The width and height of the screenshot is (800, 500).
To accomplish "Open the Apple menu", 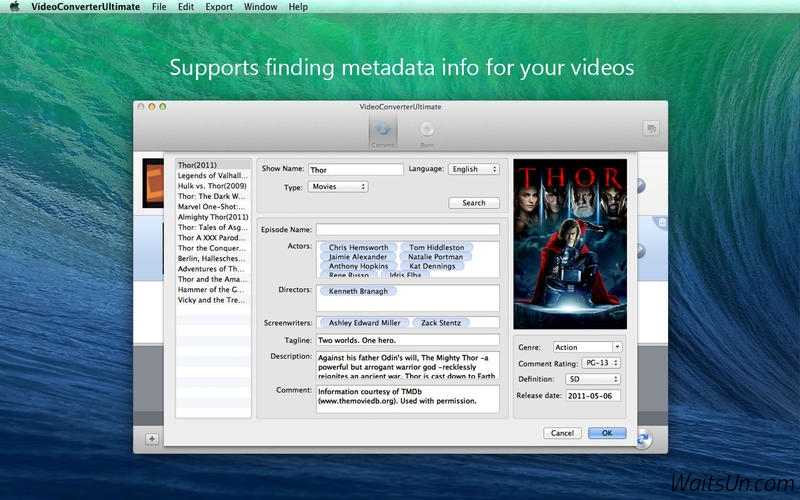I will [14, 7].
